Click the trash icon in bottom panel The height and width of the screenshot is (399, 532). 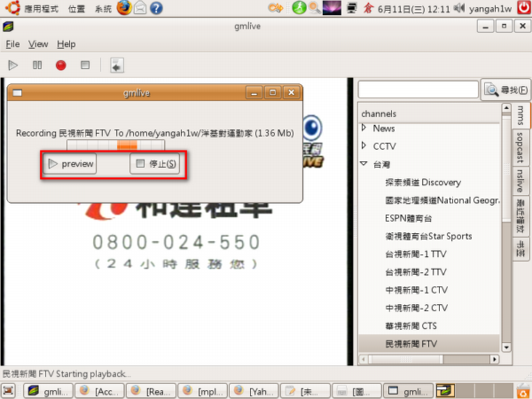click(x=523, y=391)
